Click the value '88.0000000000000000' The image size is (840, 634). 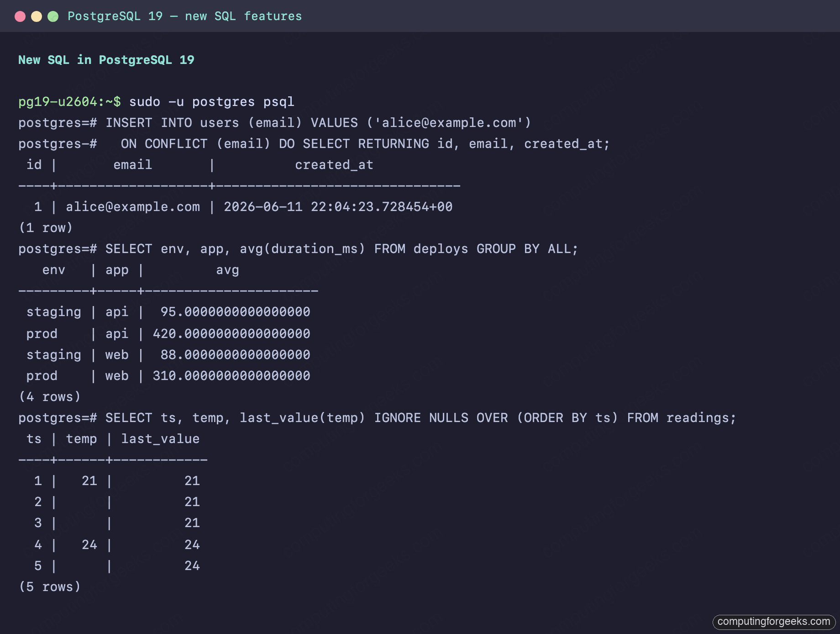pyautogui.click(x=236, y=355)
